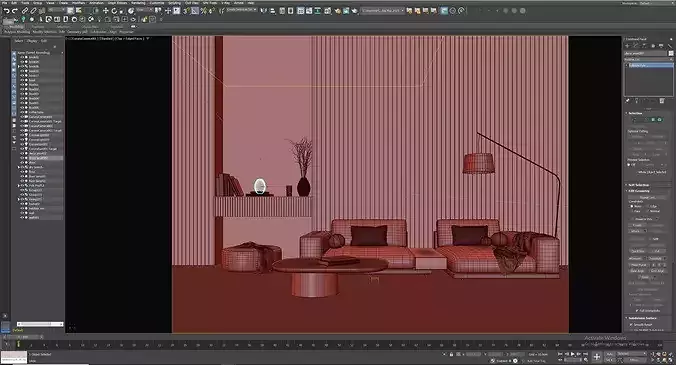
Task: Expand the Soft Selection rollout
Action: (638, 184)
